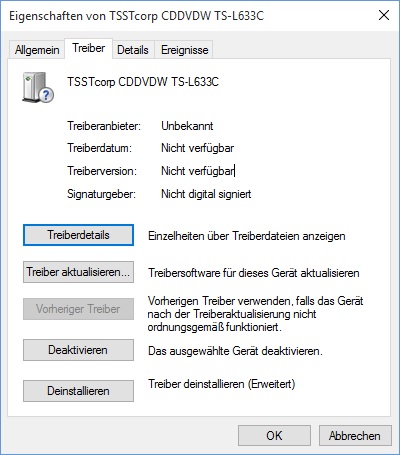Click device name TSSTcorp CDDVDW TS-L633C heading

143,82
